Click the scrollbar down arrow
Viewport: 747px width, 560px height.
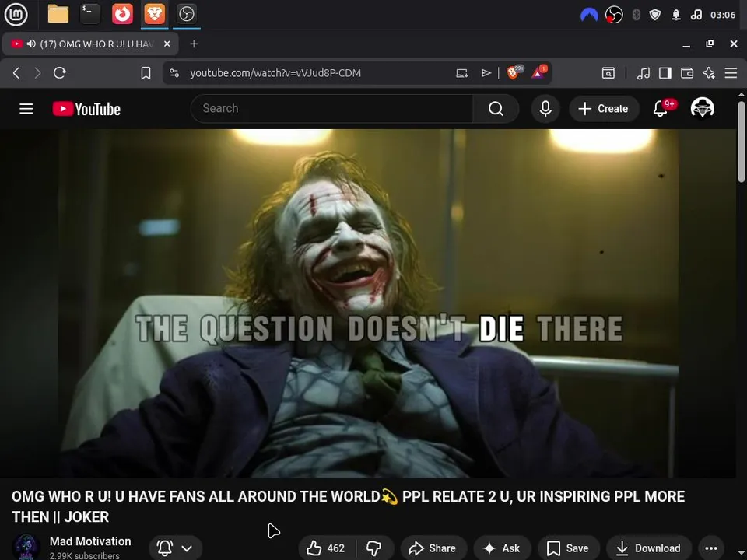point(742,553)
